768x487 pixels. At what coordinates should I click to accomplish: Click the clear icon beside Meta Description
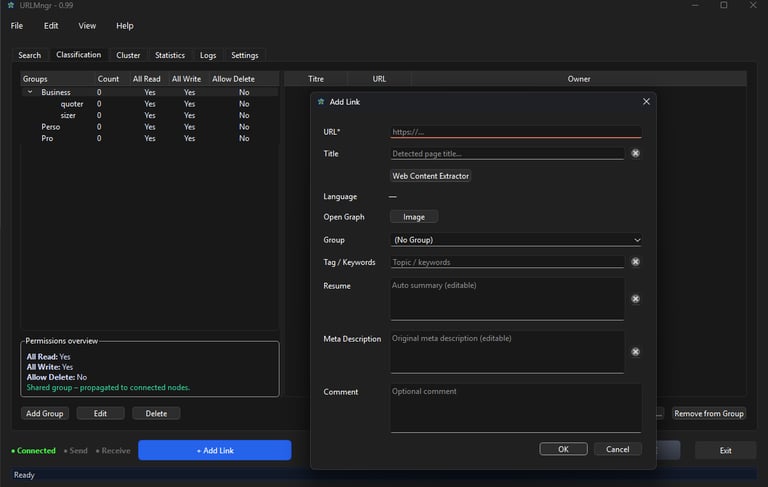(635, 352)
